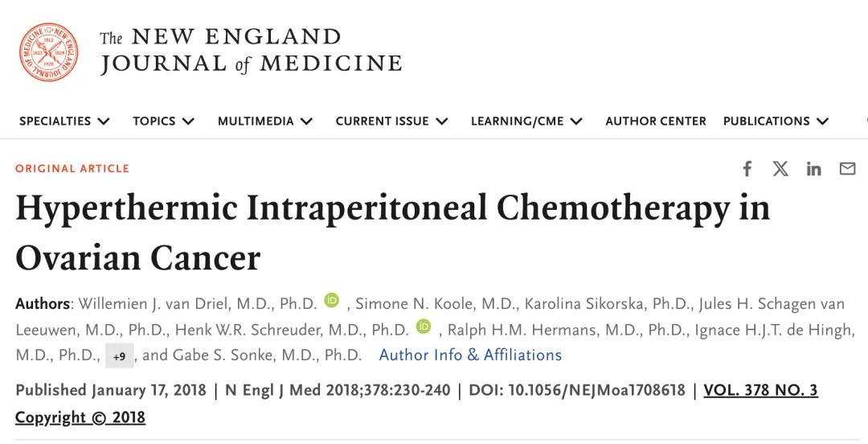Go to Author Center

click(656, 121)
